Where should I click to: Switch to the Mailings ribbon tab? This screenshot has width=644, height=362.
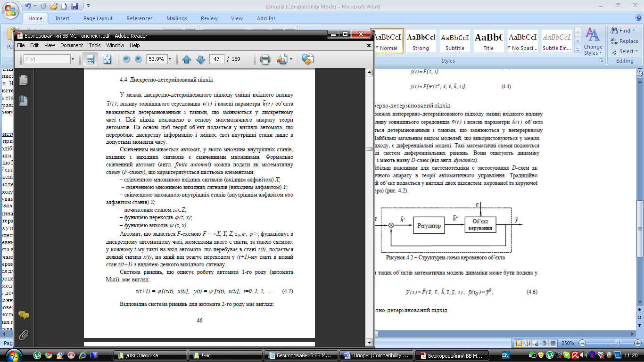point(177,18)
